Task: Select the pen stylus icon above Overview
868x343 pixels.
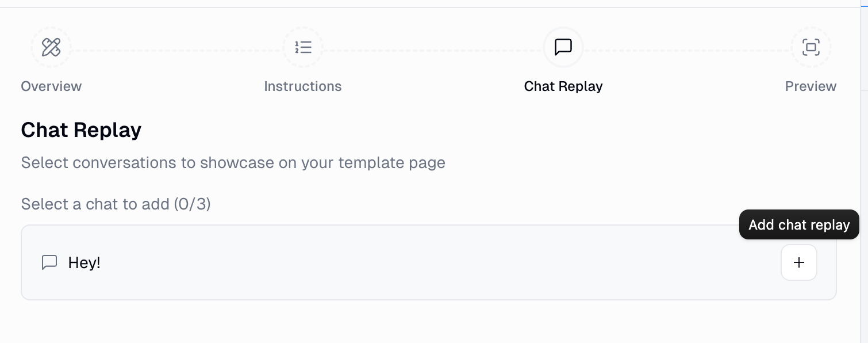Action: click(x=51, y=47)
